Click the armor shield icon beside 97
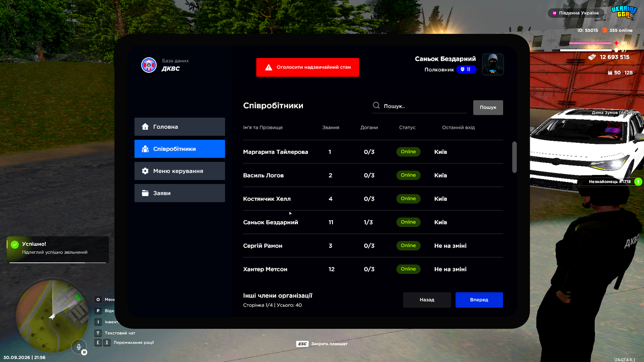The height and width of the screenshot is (362, 644). click(616, 50)
